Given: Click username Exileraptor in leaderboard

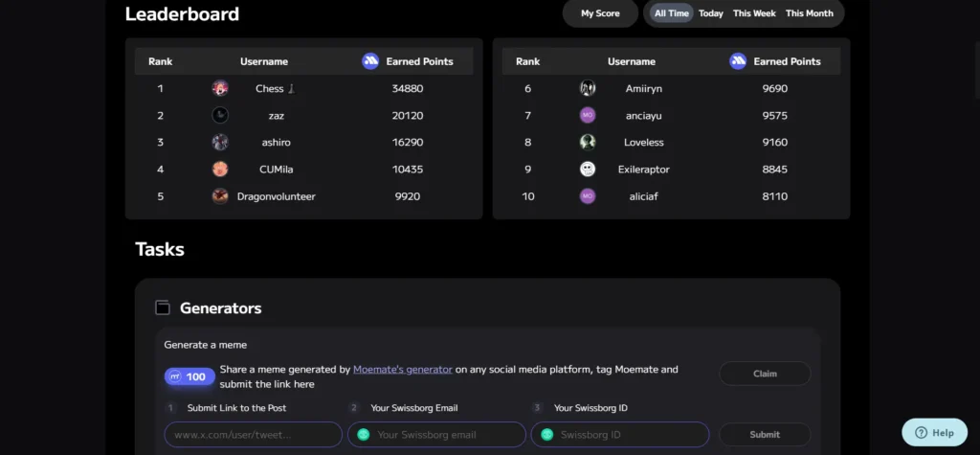Looking at the screenshot, I should pos(644,169).
